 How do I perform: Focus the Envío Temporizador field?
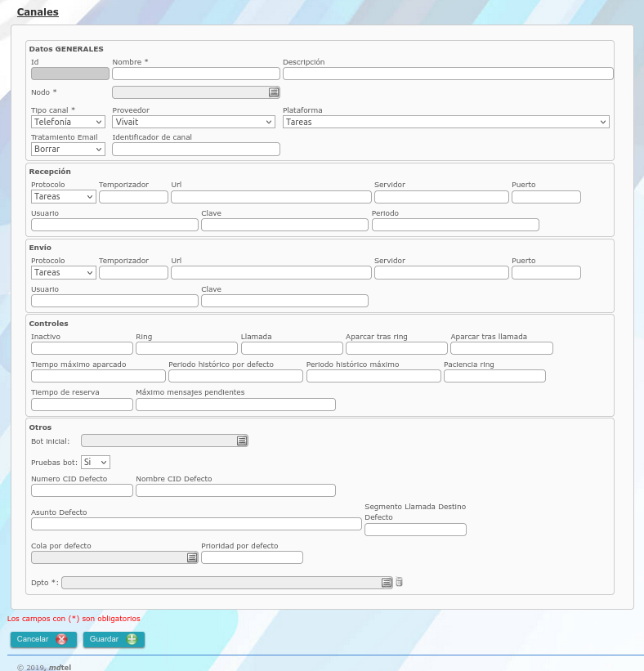tap(133, 273)
